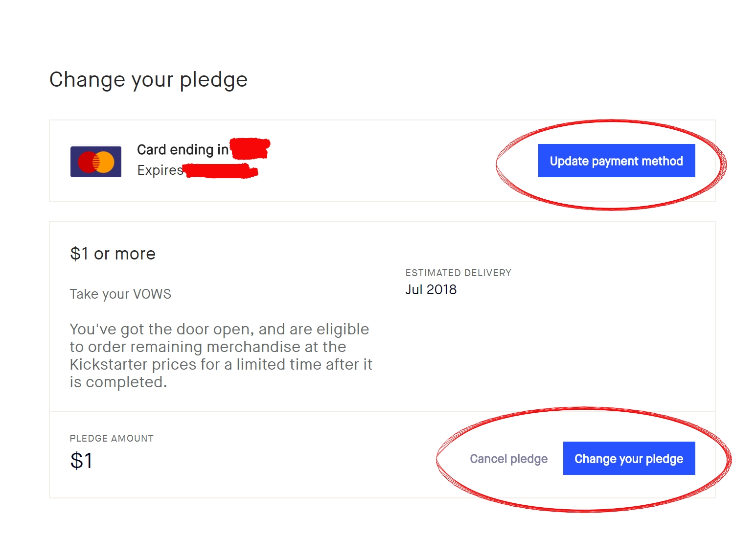The height and width of the screenshot is (541, 756).
Task: Click the pledge amount footer section
Action: (382, 455)
